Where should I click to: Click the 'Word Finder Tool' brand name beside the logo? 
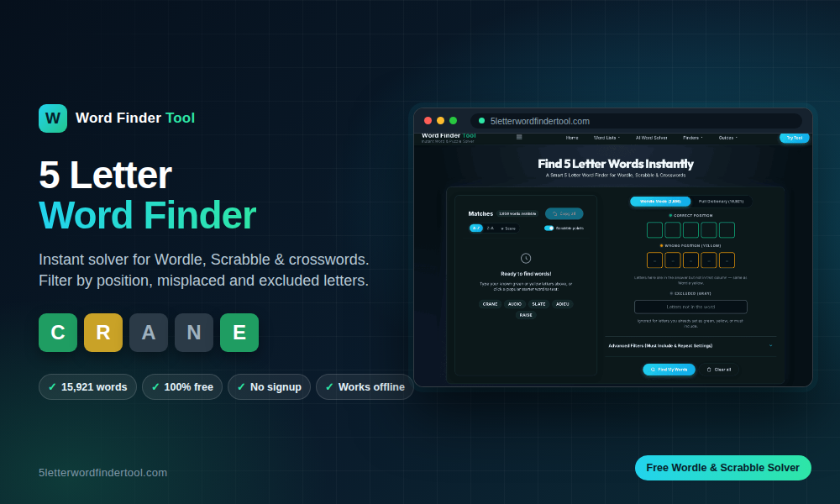click(x=135, y=118)
